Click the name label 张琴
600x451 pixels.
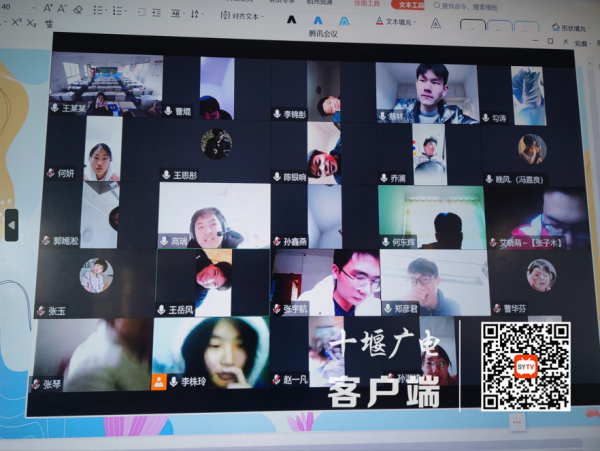(x=52, y=384)
